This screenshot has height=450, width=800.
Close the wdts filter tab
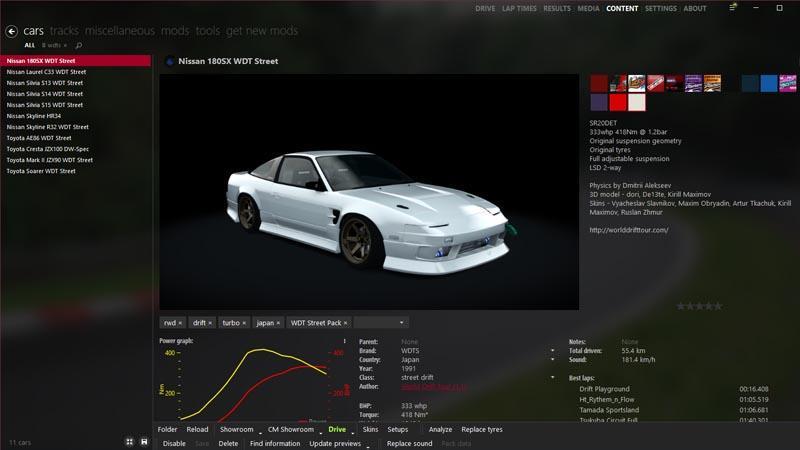point(65,45)
